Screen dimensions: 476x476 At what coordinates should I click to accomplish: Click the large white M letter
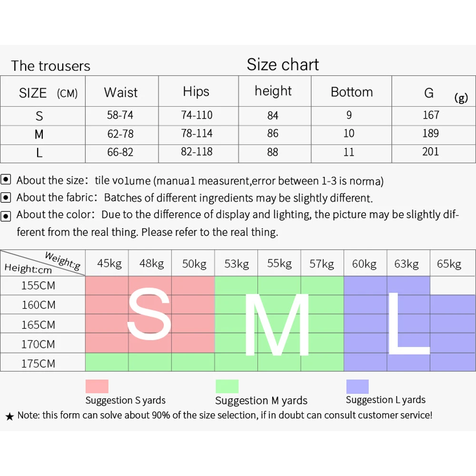click(x=276, y=325)
